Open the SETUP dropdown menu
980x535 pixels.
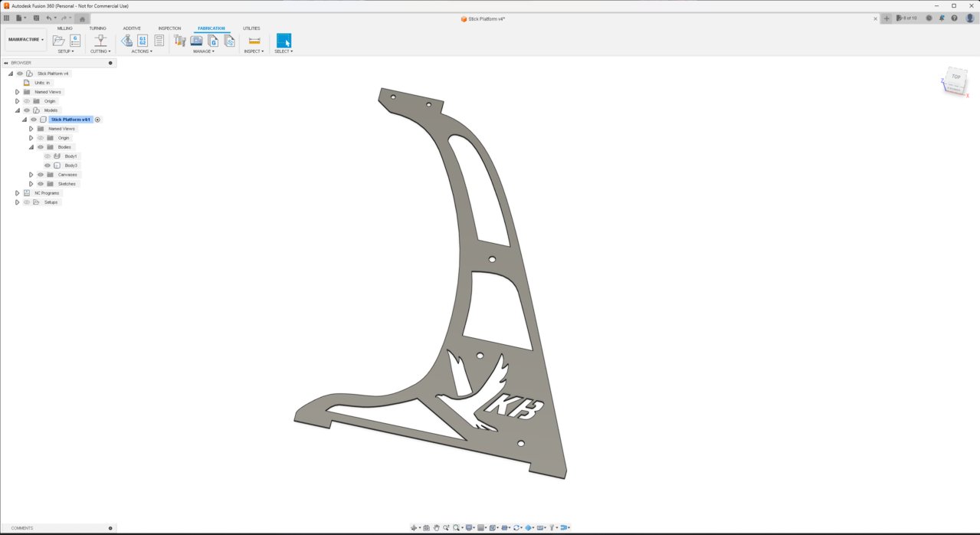pos(66,51)
